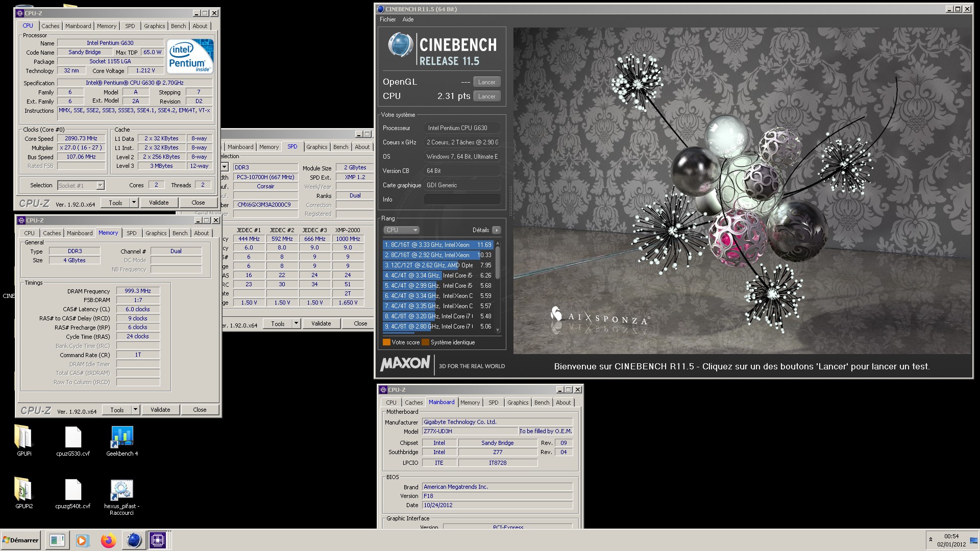The width and height of the screenshot is (980, 551).
Task: Click Close button in Memory CPU-Z window
Action: [x=200, y=410]
